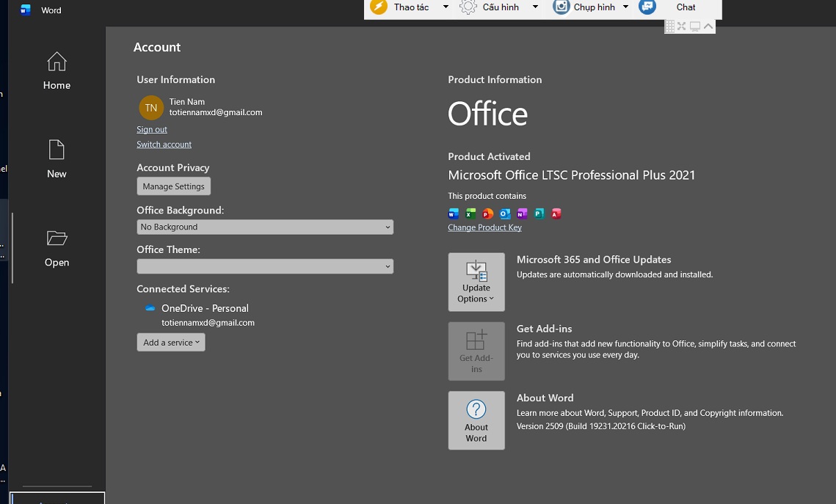Image resolution: width=836 pixels, height=504 pixels.
Task: Click the Account page title
Action: tap(157, 48)
